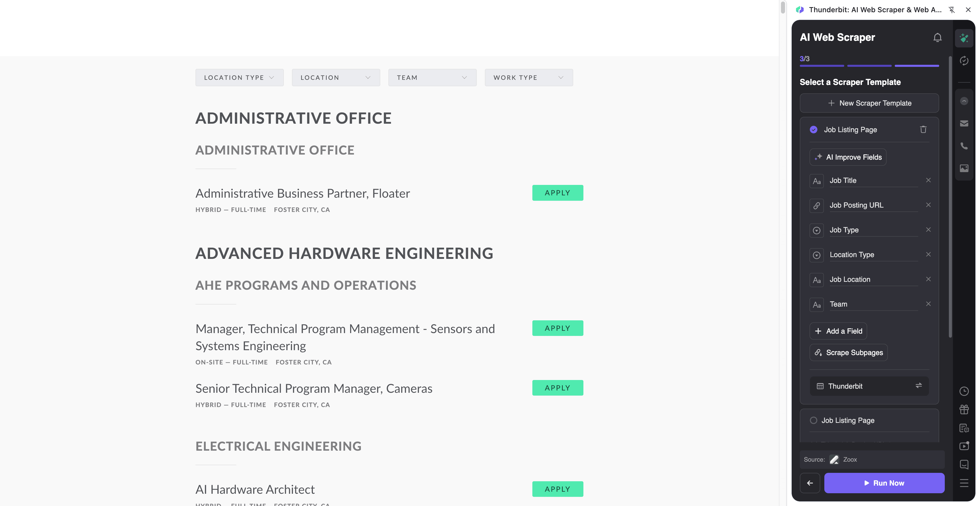Open the phone extractor tool in sidebar
The image size is (980, 506).
point(964,146)
